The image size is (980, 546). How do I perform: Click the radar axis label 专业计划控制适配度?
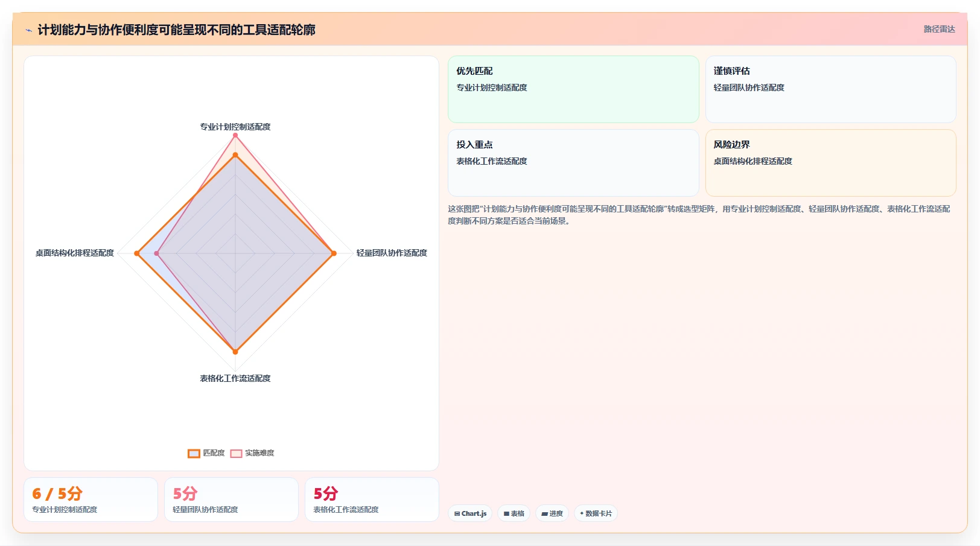(x=235, y=127)
